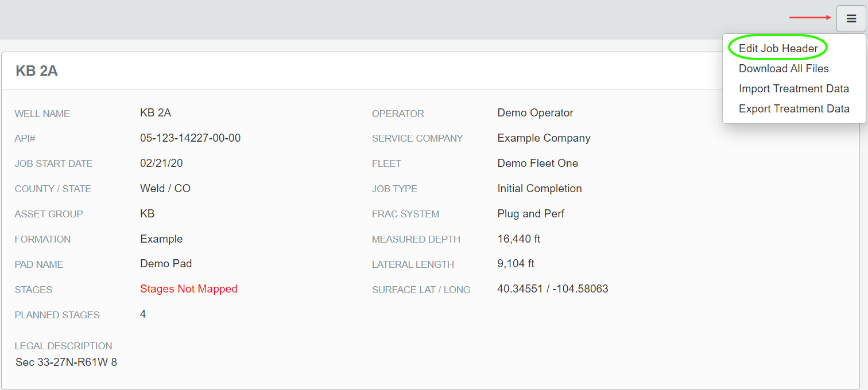Select Export Treatment Data option
This screenshot has height=390, width=868.
click(x=794, y=109)
